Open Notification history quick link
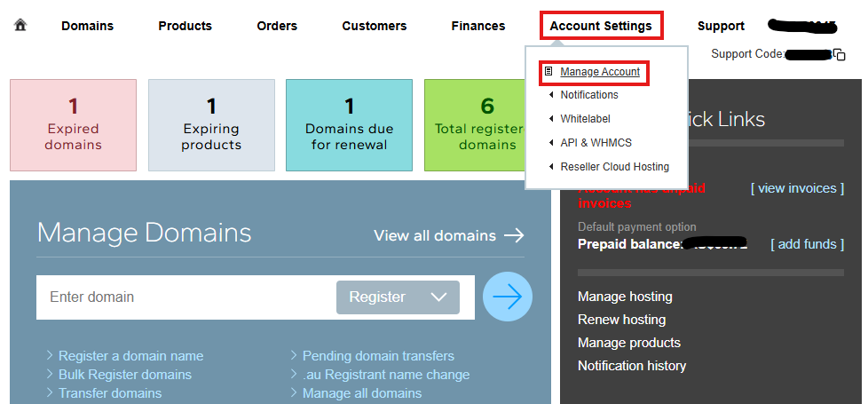This screenshot has width=868, height=404. coord(632,366)
